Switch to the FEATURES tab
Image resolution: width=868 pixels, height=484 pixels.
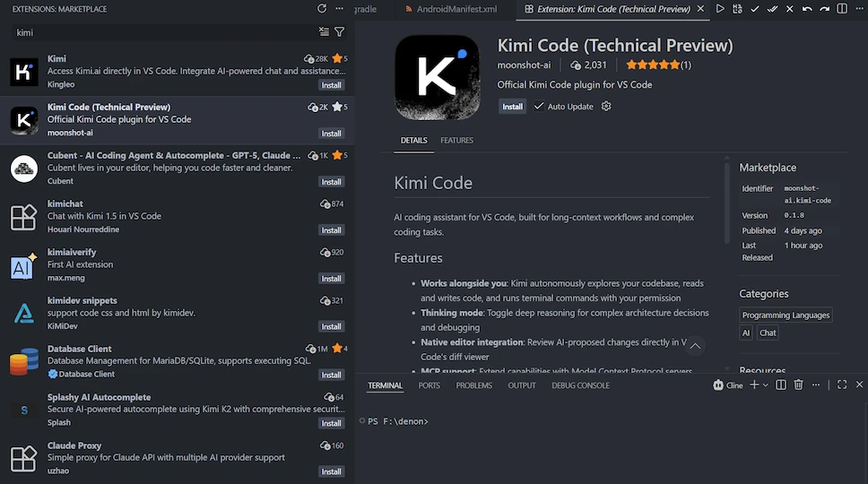[456, 141]
